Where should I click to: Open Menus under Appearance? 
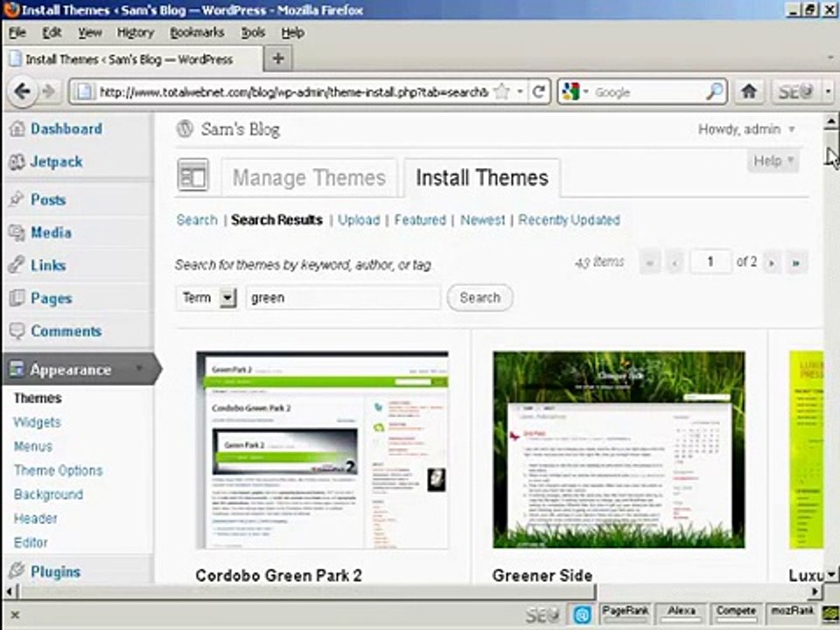[x=33, y=446]
